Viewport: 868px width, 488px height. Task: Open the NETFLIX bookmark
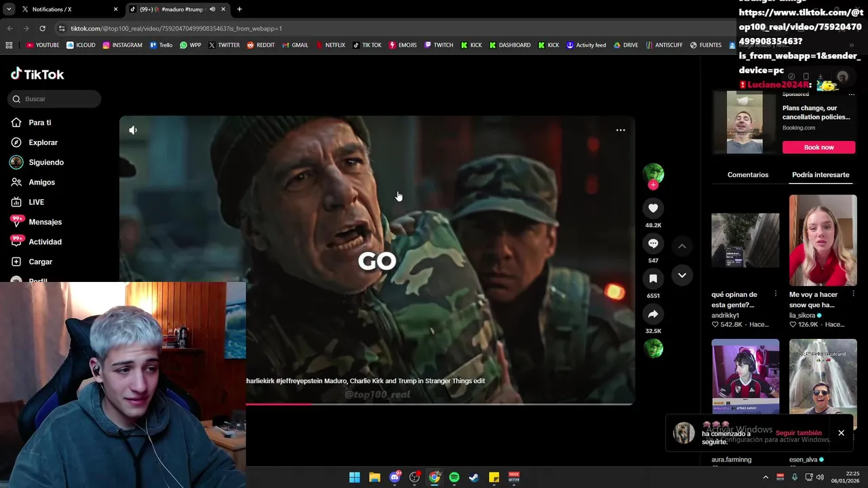[330, 45]
